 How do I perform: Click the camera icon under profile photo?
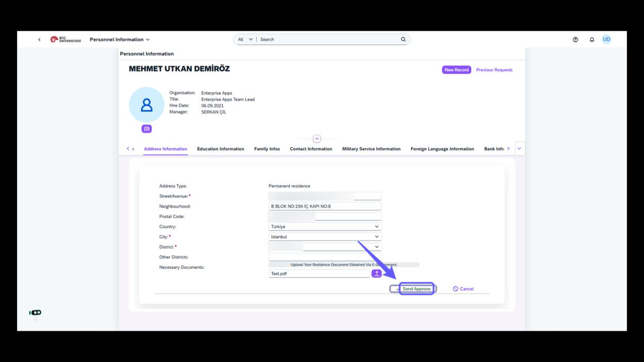[x=146, y=129]
